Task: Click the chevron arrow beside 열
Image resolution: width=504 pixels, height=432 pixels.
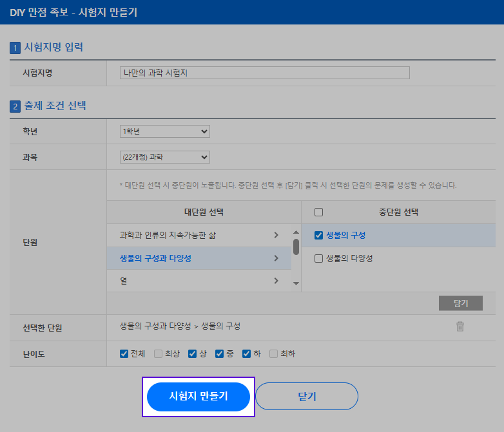Action: (276, 281)
